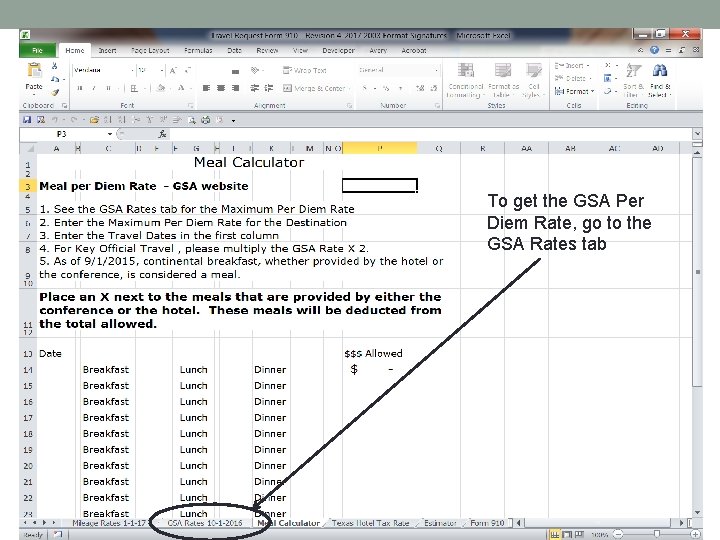The height and width of the screenshot is (540, 720).
Task: Click the AutoSum sigma icon
Action: click(x=608, y=65)
